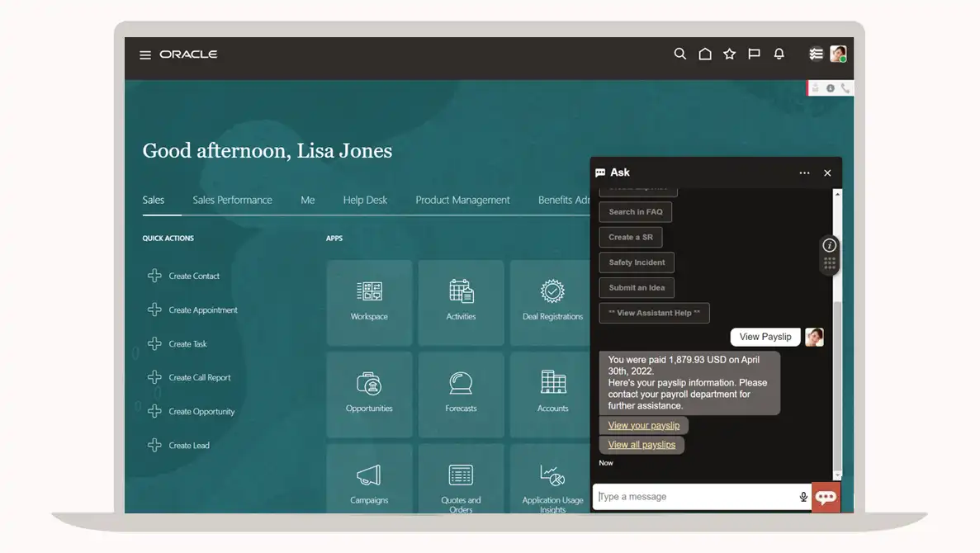The width and height of the screenshot is (980, 553).
Task: Launch the Forecasts app
Action: (461, 394)
